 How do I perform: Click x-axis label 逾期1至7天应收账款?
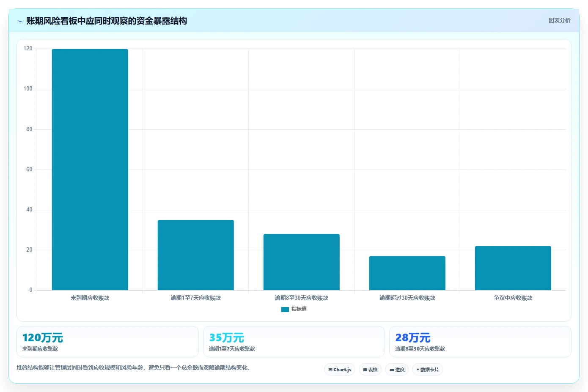pyautogui.click(x=196, y=298)
